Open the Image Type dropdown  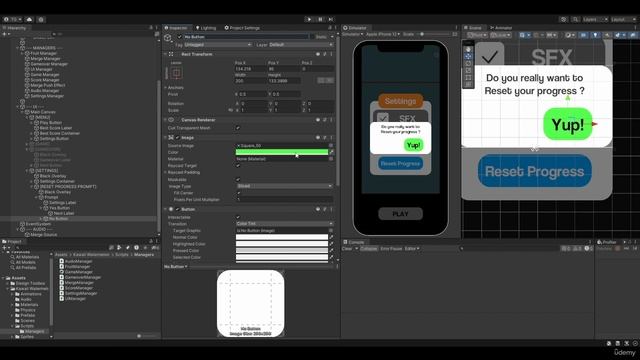point(284,186)
